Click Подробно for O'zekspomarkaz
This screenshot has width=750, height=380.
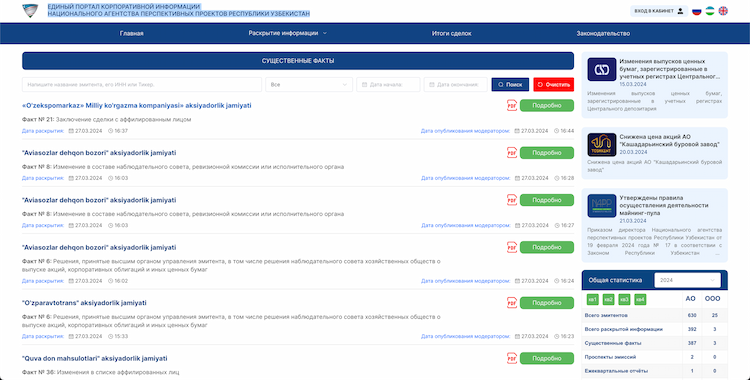tap(547, 105)
